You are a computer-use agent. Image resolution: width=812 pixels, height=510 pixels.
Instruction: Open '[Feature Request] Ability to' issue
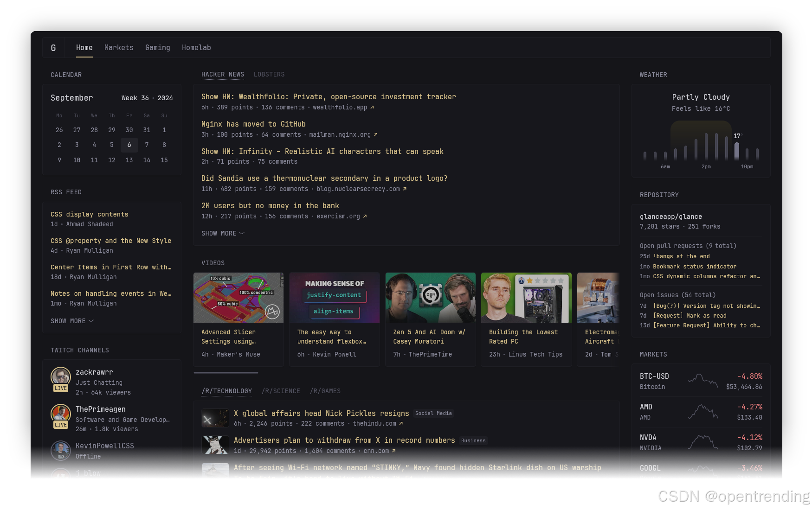pos(707,326)
